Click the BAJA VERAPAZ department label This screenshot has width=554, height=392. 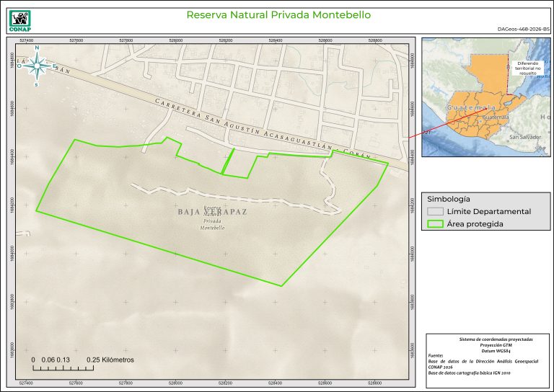(x=212, y=213)
